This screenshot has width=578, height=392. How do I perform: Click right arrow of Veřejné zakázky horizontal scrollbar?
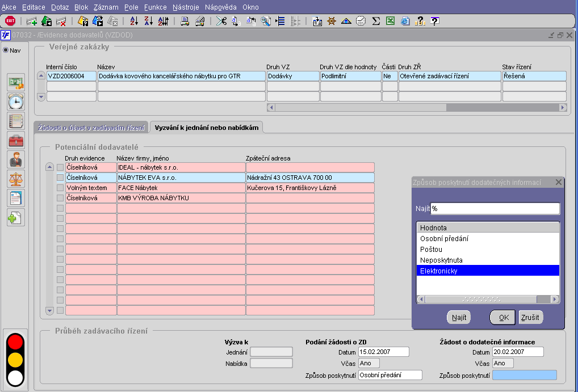click(563, 108)
